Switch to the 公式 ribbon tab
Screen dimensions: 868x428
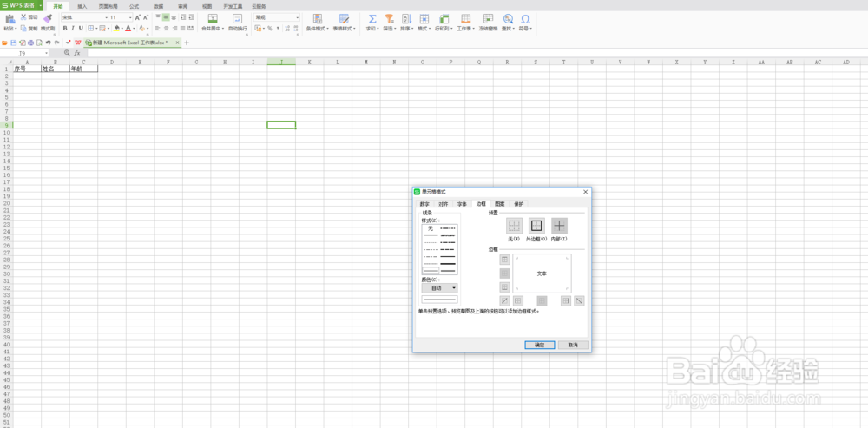[134, 6]
